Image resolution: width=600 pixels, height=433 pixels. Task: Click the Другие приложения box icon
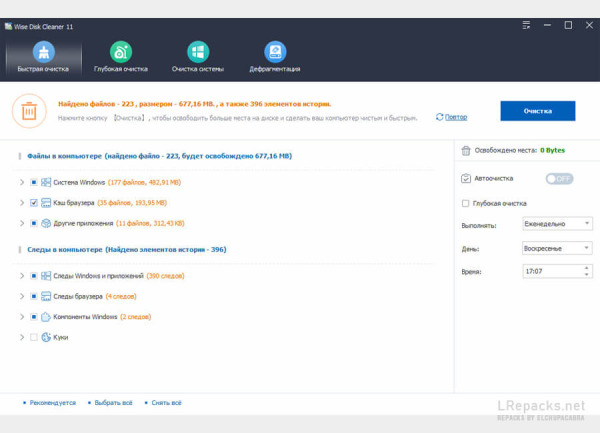pos(46,223)
